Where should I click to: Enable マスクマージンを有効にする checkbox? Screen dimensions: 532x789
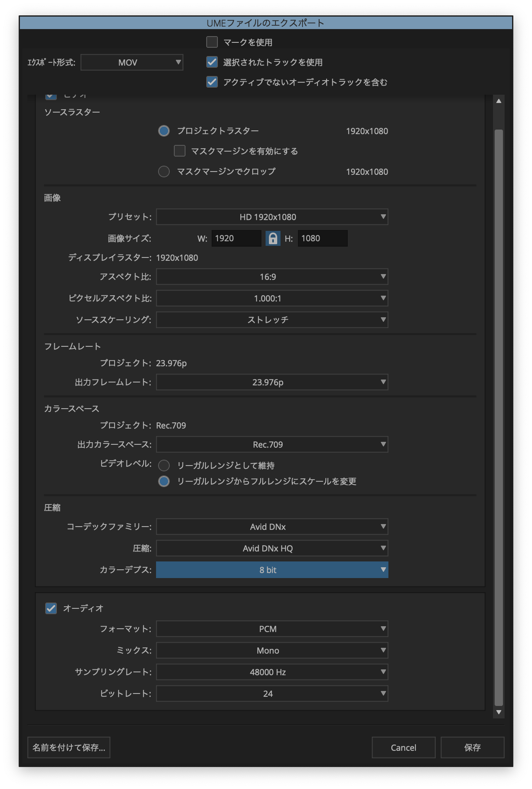(180, 151)
